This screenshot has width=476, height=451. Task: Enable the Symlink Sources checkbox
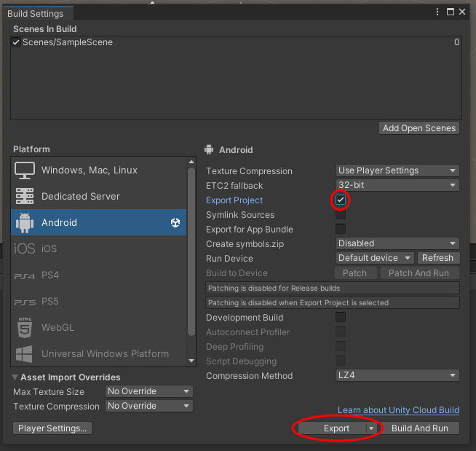341,214
